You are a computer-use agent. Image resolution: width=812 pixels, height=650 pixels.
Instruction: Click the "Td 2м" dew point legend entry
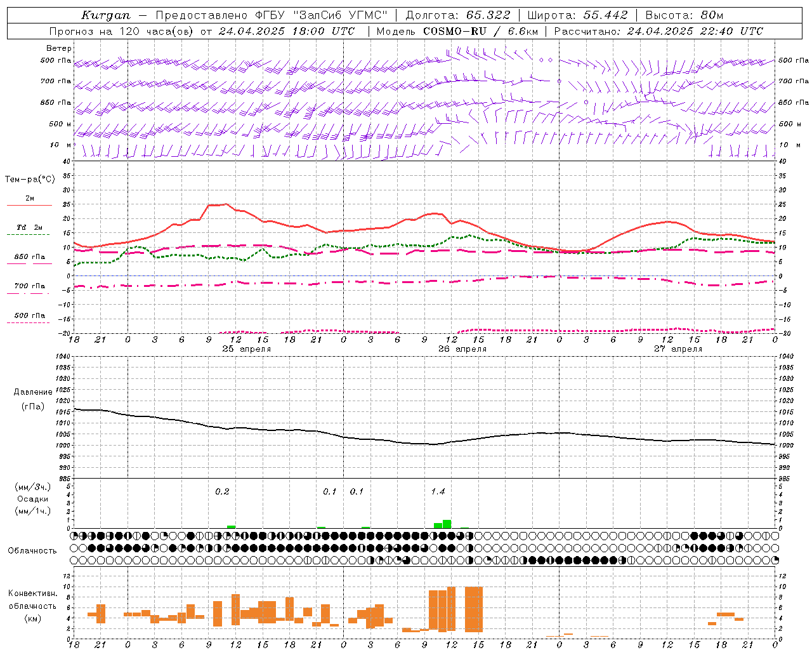click(30, 227)
